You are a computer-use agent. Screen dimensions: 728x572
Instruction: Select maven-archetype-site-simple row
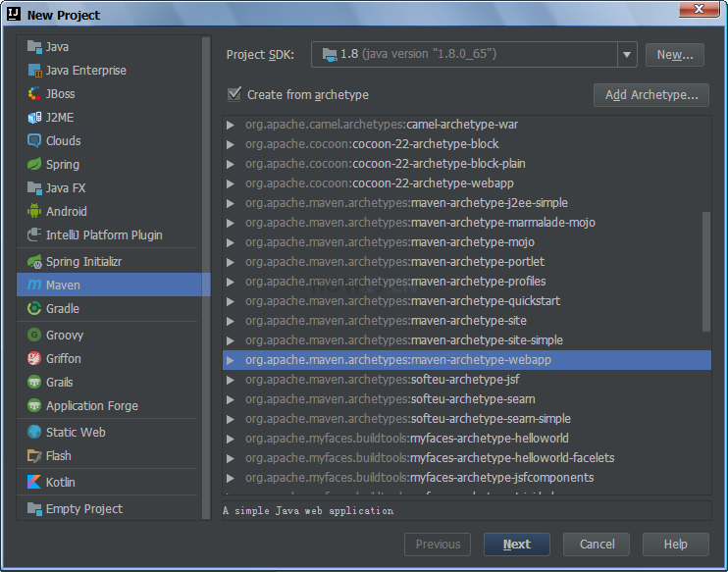(467, 340)
